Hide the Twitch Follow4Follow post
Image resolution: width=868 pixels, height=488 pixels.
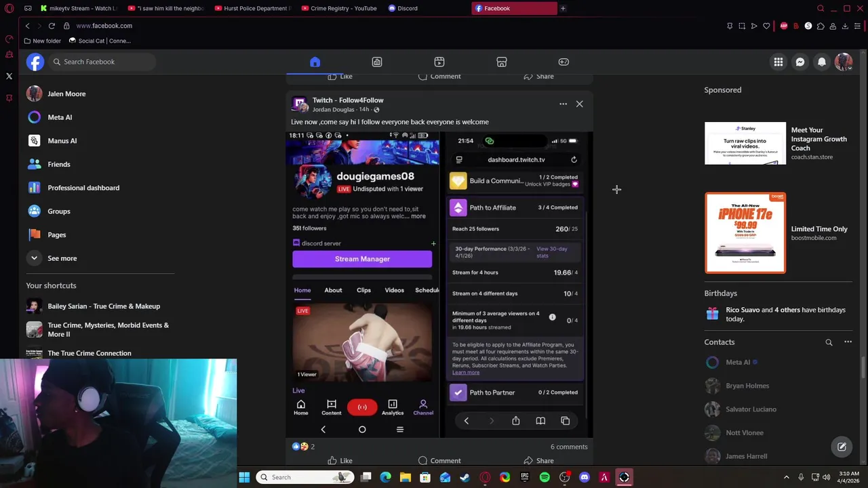579,104
